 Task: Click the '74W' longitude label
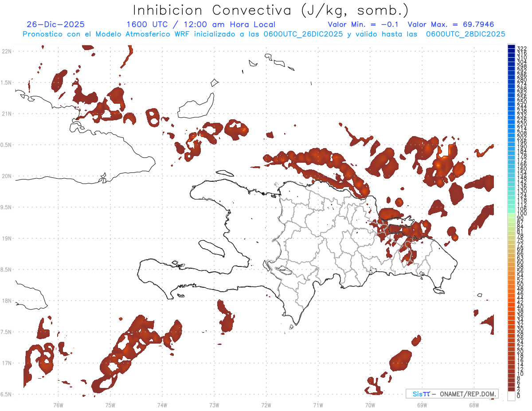coord(162,404)
